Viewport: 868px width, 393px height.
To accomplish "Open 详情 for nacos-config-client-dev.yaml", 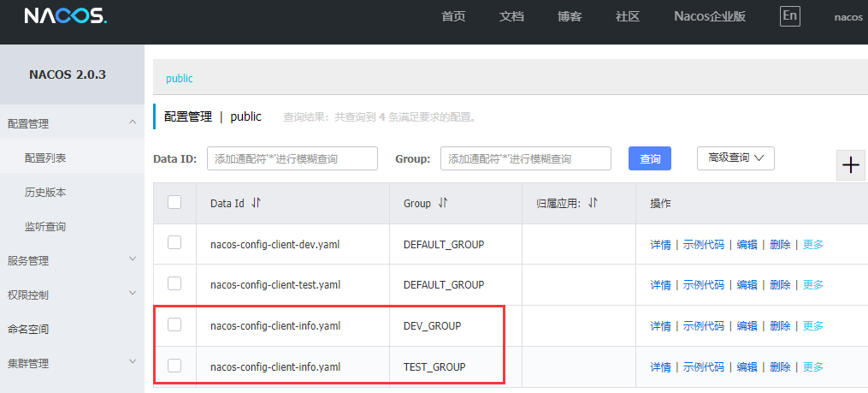I will click(660, 244).
